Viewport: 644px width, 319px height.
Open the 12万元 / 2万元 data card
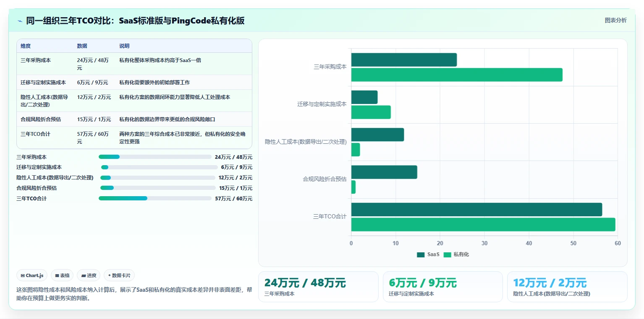click(567, 287)
